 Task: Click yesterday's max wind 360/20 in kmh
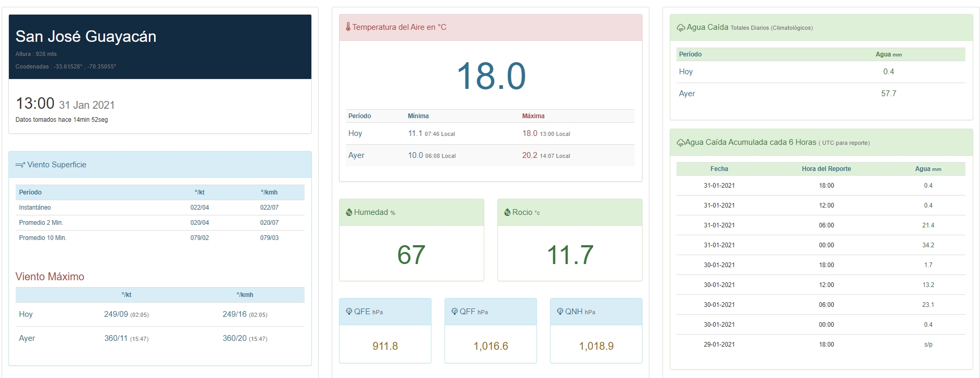pyautogui.click(x=235, y=338)
